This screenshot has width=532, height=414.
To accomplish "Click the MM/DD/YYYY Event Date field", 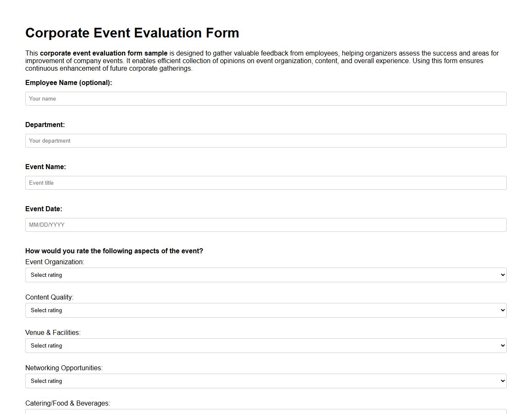I will coord(266,225).
